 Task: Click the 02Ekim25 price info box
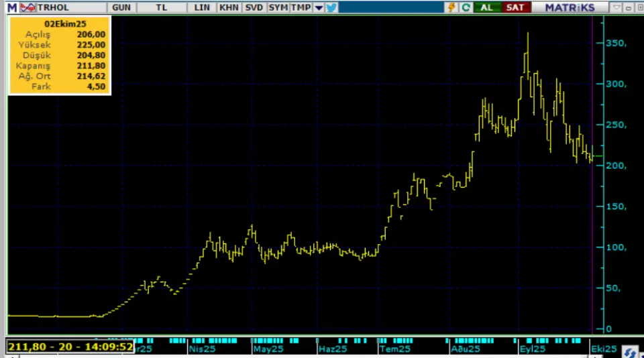pos(60,55)
